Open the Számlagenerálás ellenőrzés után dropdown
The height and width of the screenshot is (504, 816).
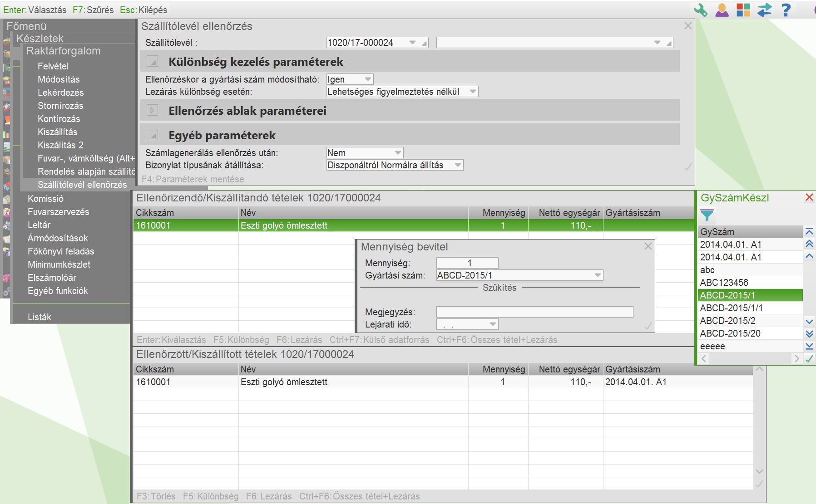click(x=398, y=153)
